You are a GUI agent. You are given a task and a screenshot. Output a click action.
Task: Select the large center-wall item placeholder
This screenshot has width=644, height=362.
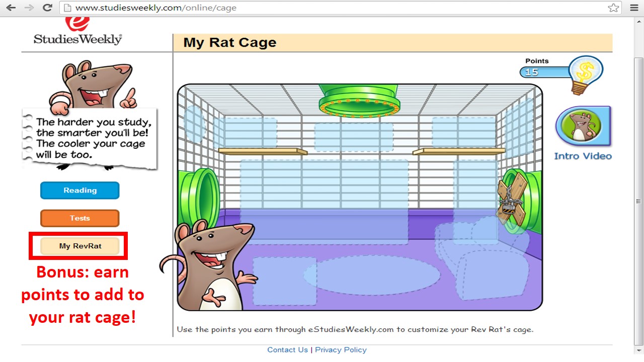point(324,202)
